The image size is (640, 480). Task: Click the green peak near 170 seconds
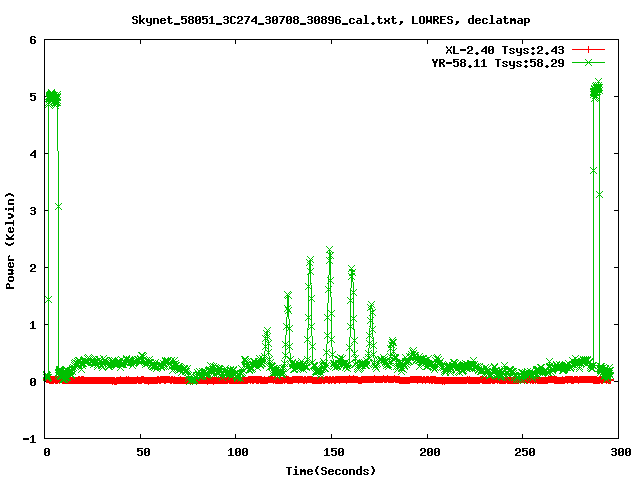(x=371, y=307)
